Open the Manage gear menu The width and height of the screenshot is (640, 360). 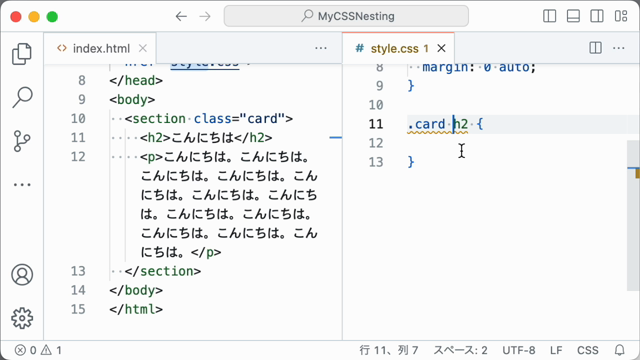[22, 318]
